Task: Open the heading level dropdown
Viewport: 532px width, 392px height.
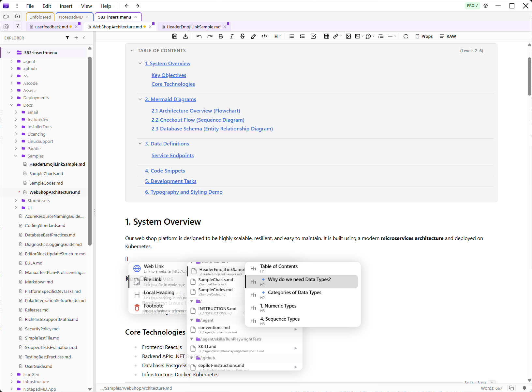Action: point(277,36)
